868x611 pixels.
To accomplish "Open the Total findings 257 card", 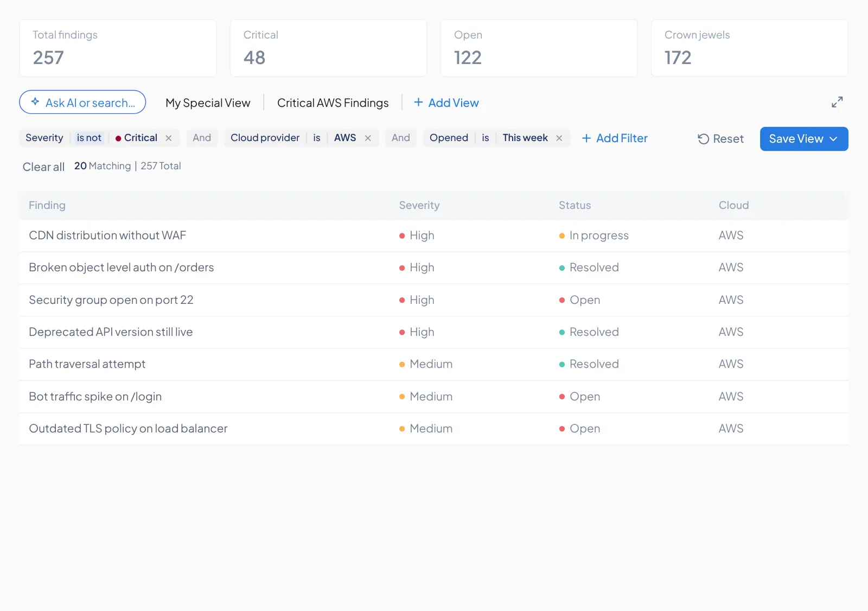I will coord(118,48).
